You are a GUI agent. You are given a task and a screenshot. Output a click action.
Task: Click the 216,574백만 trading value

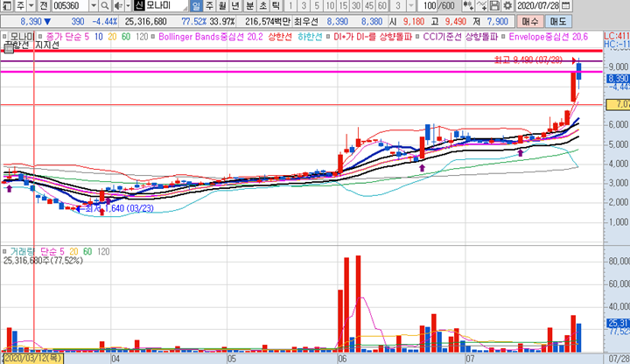point(267,21)
